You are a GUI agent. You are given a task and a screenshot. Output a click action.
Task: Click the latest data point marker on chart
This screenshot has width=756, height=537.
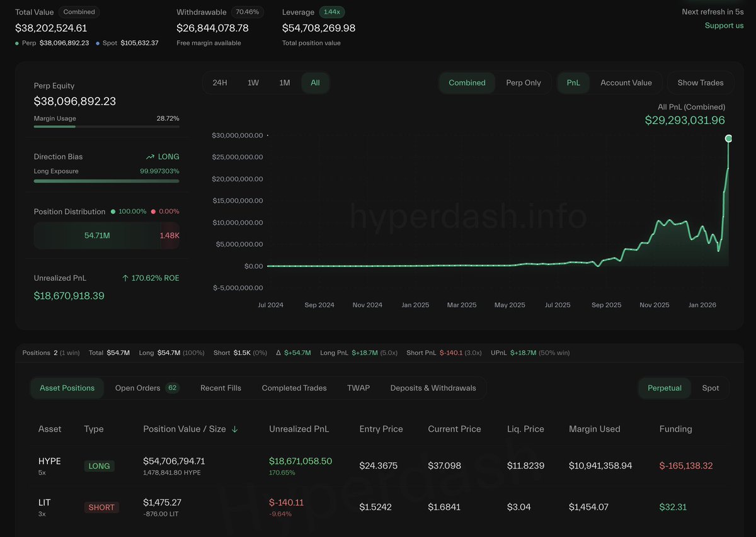728,138
